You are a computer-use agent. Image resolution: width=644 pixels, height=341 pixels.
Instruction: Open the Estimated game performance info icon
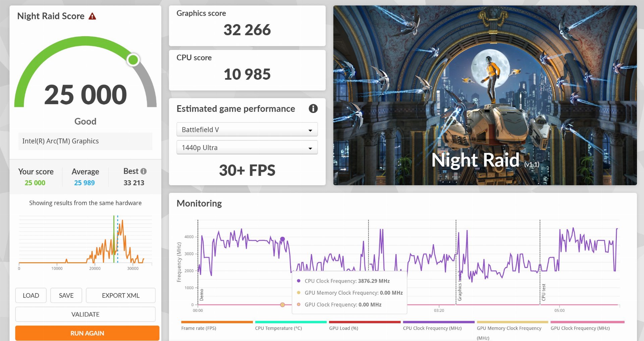coord(313,109)
